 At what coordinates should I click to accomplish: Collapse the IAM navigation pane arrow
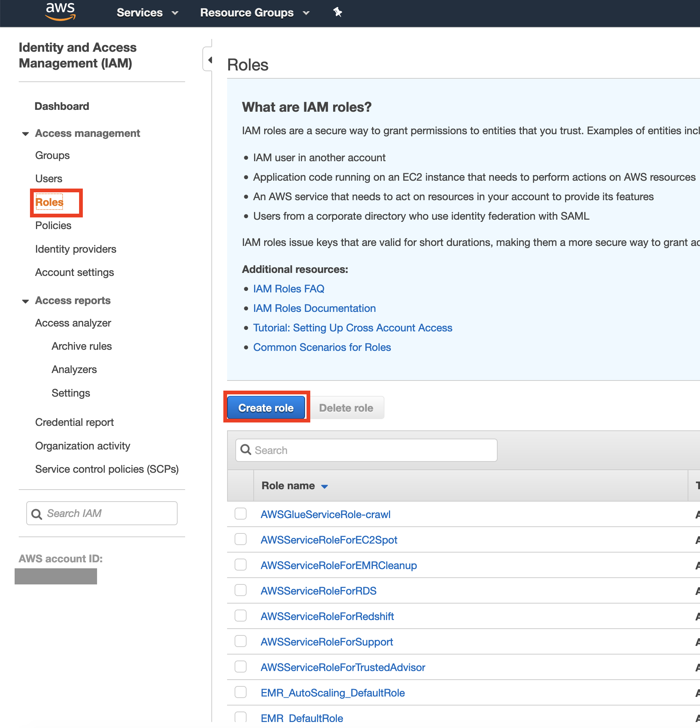(210, 60)
